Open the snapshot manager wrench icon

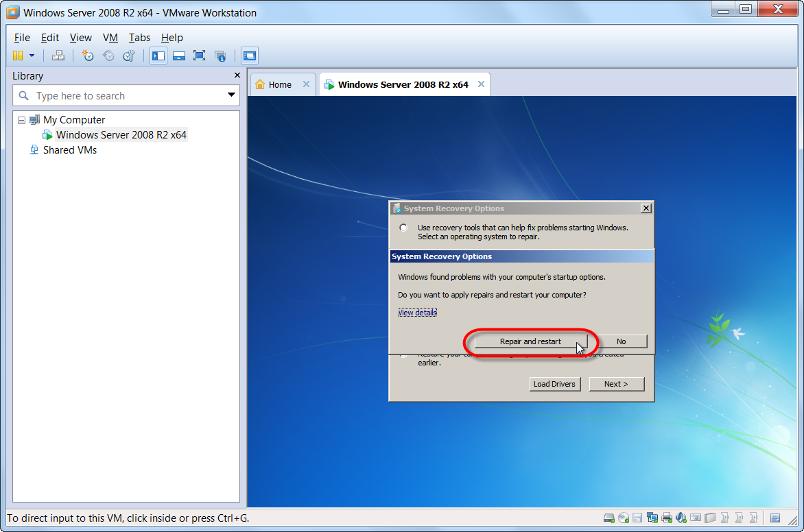[129, 56]
